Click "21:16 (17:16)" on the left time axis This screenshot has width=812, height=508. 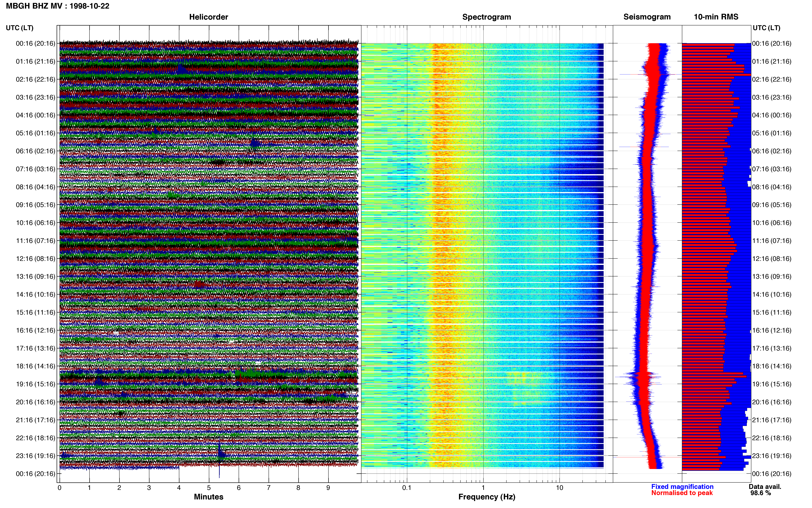click(x=36, y=420)
